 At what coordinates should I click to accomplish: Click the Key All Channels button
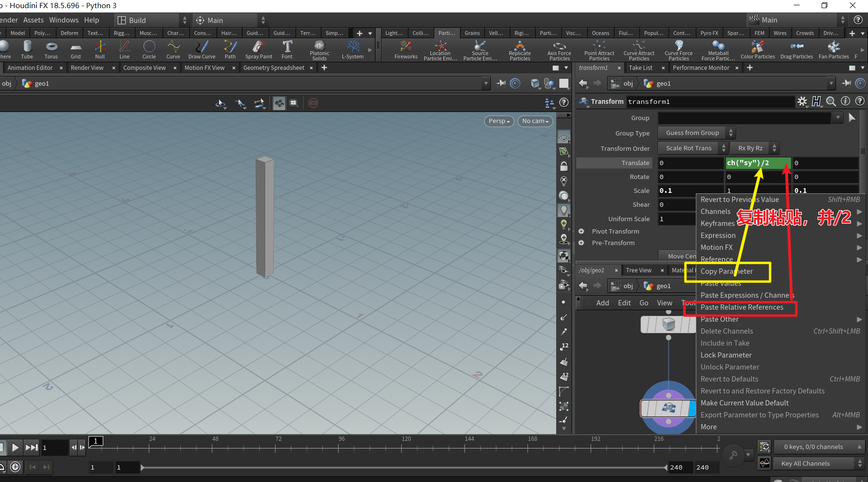tap(805, 463)
